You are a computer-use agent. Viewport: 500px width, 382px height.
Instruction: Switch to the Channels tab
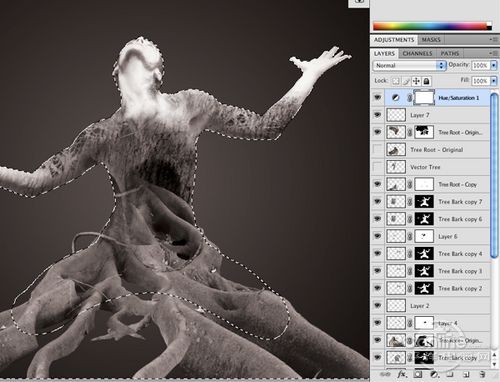coord(417,53)
